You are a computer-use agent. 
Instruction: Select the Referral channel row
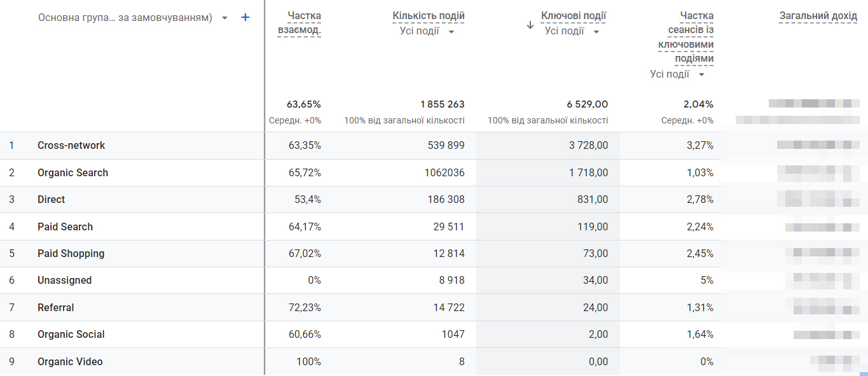tap(56, 307)
